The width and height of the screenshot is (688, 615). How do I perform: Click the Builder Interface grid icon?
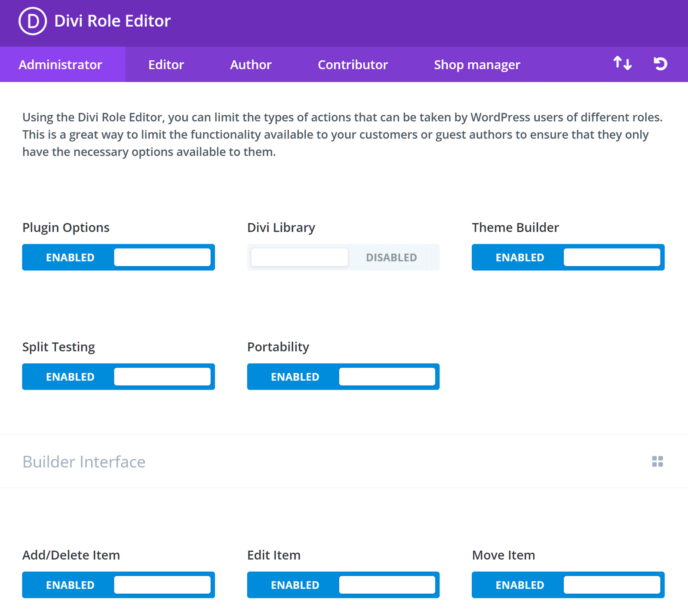click(x=657, y=461)
